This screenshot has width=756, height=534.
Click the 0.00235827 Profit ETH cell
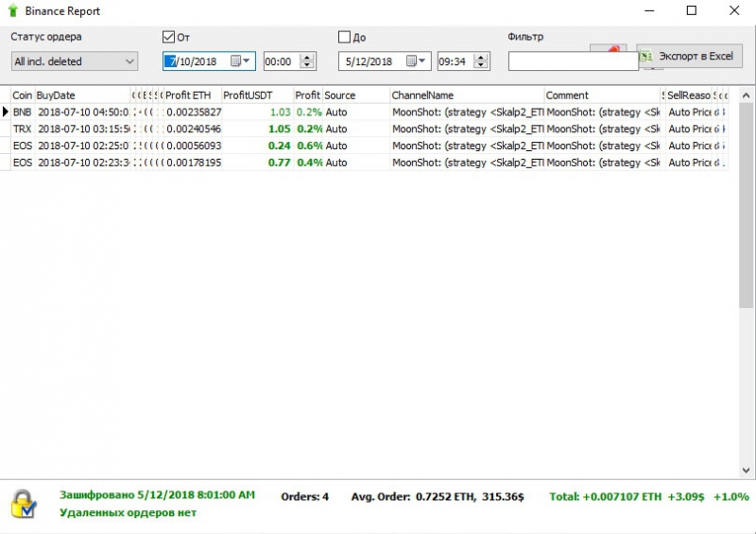[x=194, y=112]
